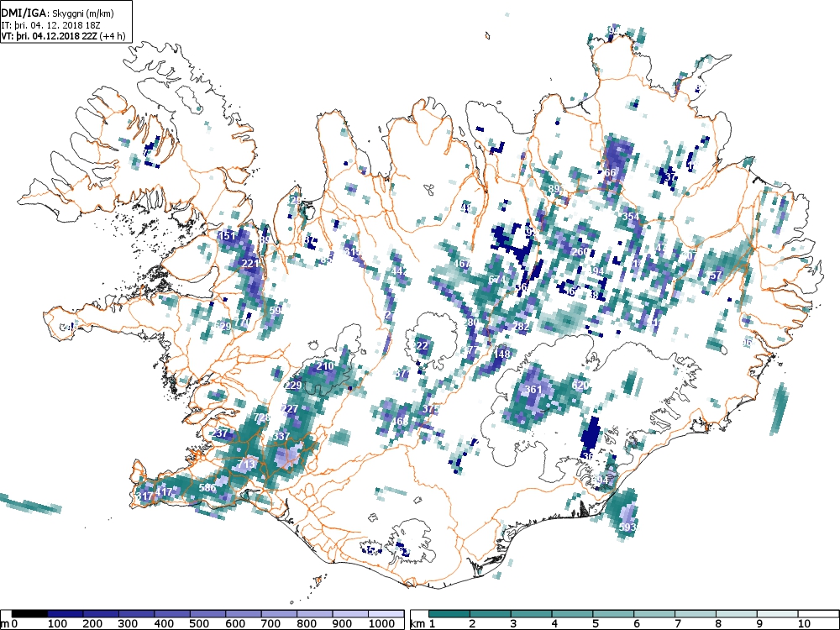Click the '468' visibility value on the map

pos(399,421)
